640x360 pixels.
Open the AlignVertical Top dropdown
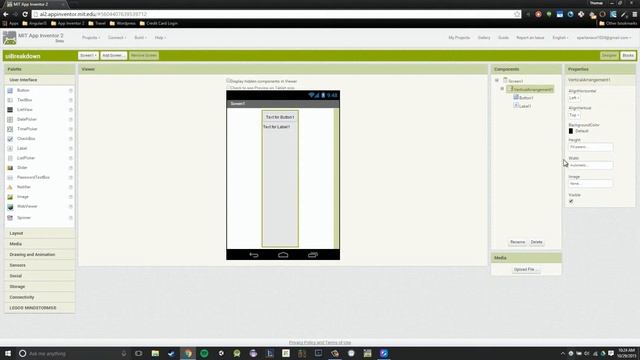point(574,115)
